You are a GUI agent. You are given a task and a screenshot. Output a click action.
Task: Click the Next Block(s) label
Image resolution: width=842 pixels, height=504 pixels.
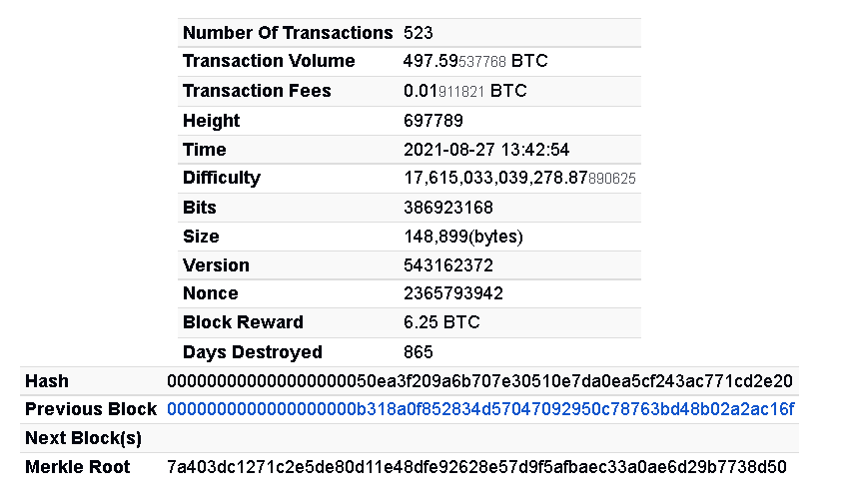click(x=83, y=438)
